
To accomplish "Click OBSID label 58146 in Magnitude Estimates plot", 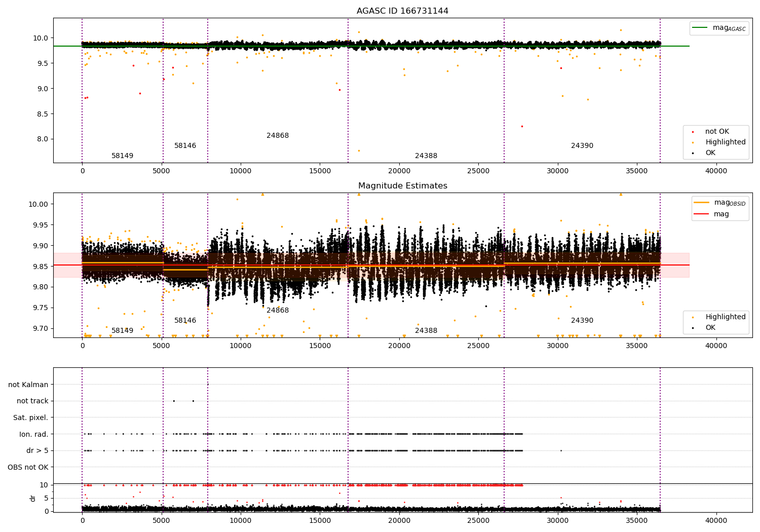I will (185, 321).
